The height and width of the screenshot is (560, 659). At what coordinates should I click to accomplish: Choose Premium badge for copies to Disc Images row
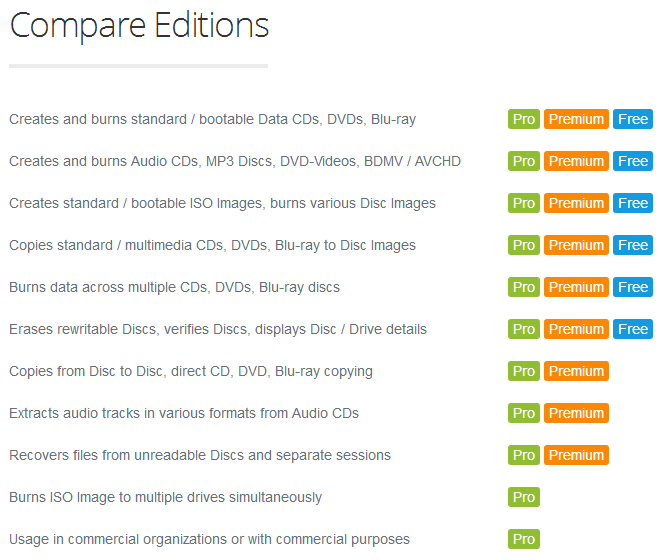[576, 245]
